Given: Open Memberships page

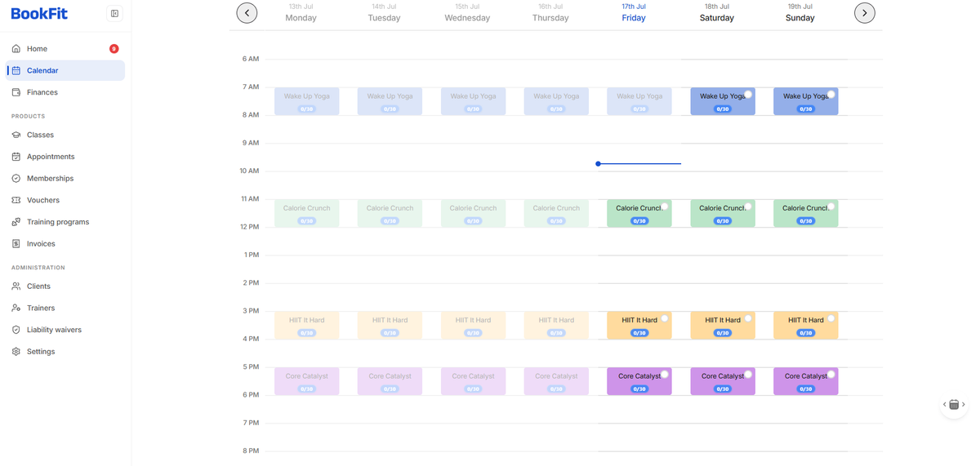Looking at the screenshot, I should point(65,179).
